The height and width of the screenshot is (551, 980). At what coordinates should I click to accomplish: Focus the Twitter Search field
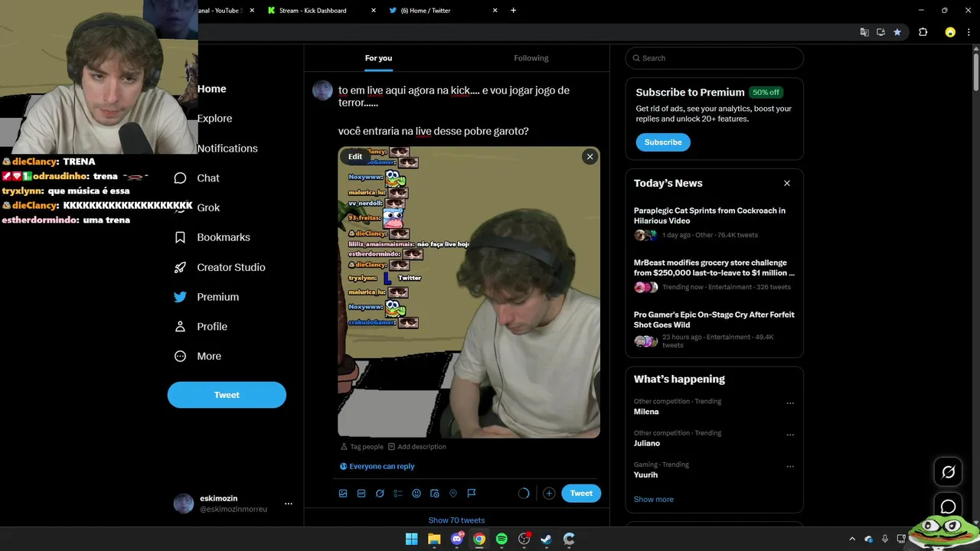[x=714, y=58]
